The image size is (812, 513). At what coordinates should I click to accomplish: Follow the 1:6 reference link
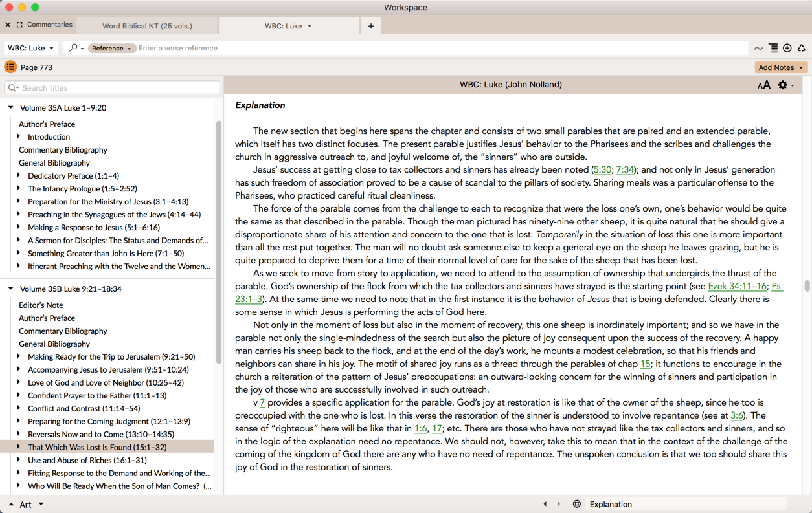[x=421, y=428]
